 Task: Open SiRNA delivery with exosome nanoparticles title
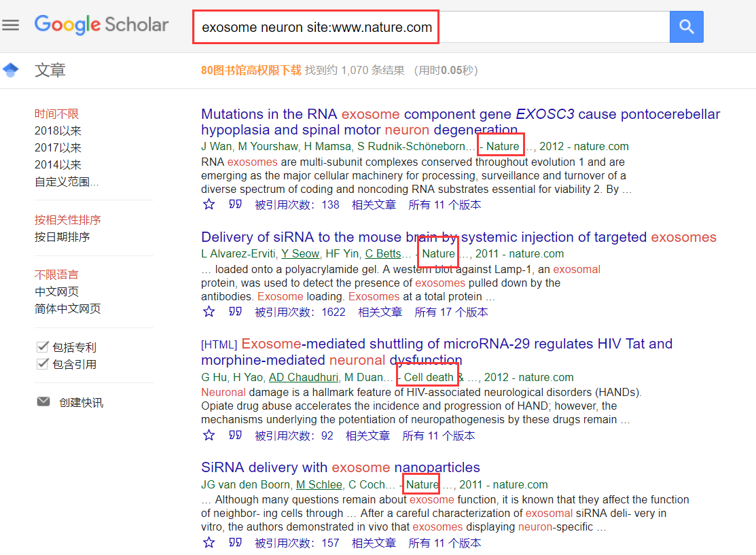tap(340, 467)
